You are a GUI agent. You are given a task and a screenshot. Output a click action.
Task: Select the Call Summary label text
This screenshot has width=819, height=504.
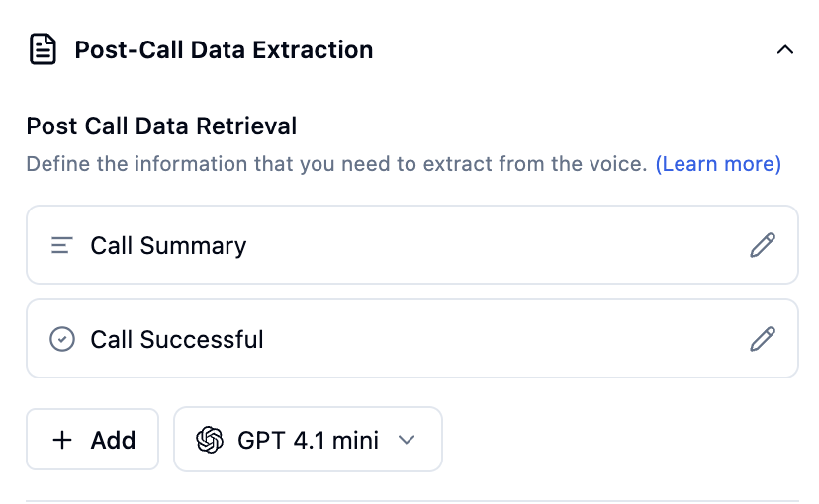point(168,245)
